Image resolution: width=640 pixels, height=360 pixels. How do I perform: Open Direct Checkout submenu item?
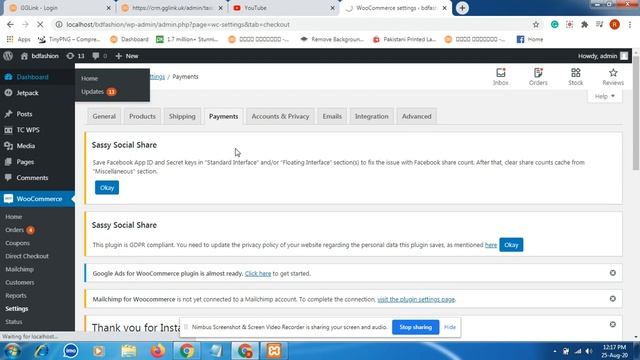click(27, 256)
